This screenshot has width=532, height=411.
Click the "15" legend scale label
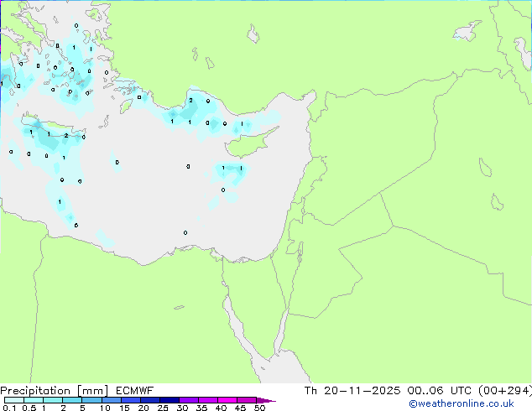tap(124, 408)
